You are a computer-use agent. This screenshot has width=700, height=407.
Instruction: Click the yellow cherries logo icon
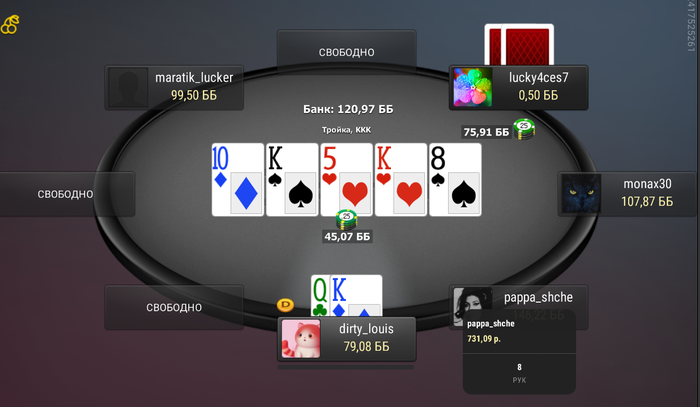tap(10, 25)
